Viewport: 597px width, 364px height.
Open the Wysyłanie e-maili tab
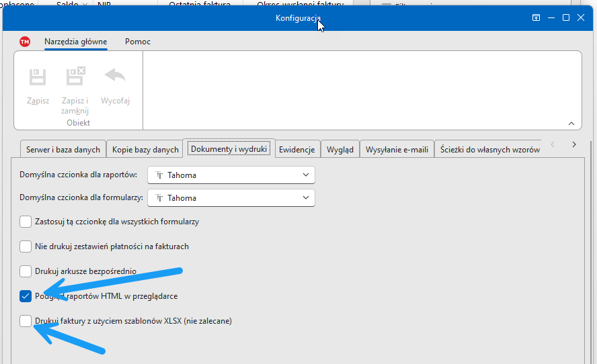click(397, 150)
